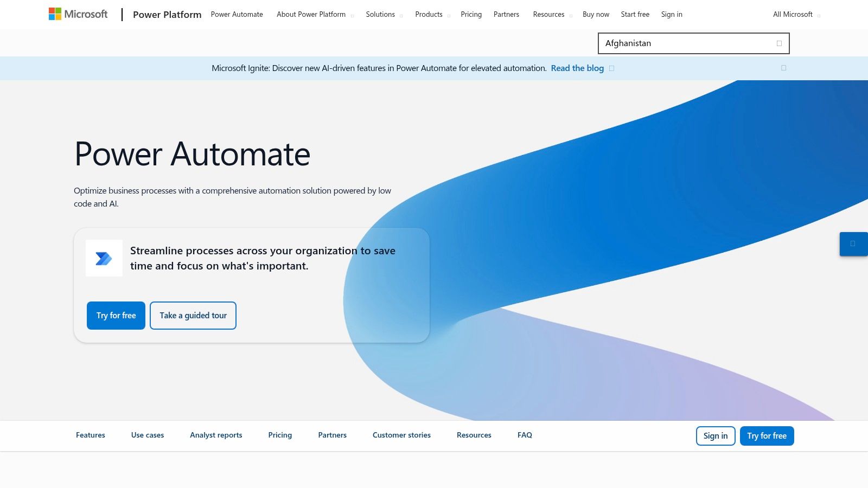Click the Power Automate arrow logo icon
868x488 pixels.
tap(104, 259)
